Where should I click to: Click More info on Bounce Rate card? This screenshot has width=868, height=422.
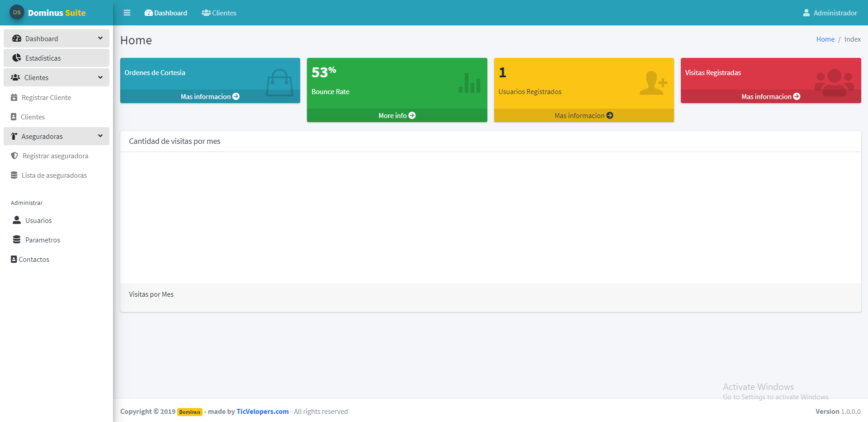tap(397, 115)
